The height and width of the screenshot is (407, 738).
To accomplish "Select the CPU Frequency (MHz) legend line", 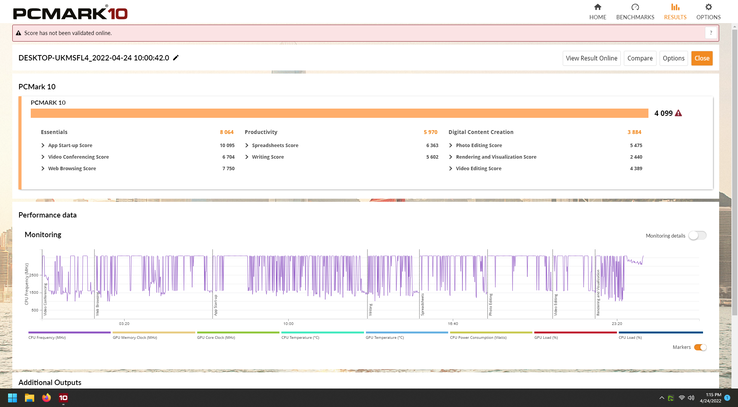I will point(69,335).
